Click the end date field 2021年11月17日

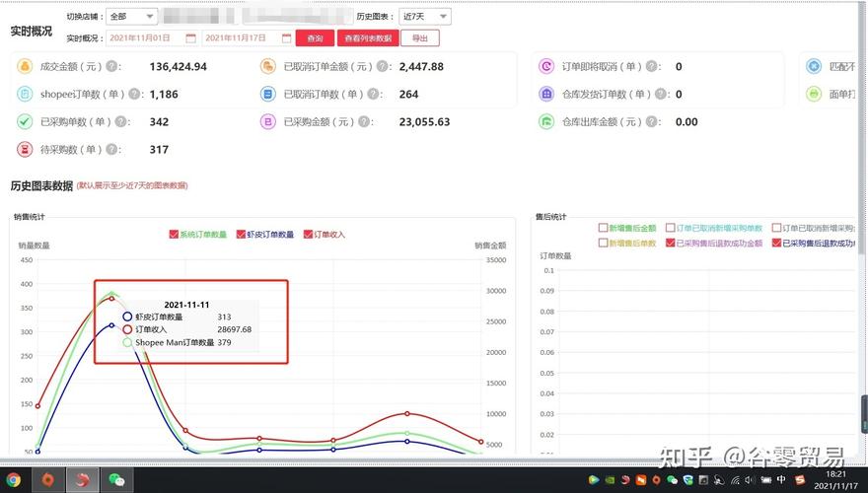248,38
